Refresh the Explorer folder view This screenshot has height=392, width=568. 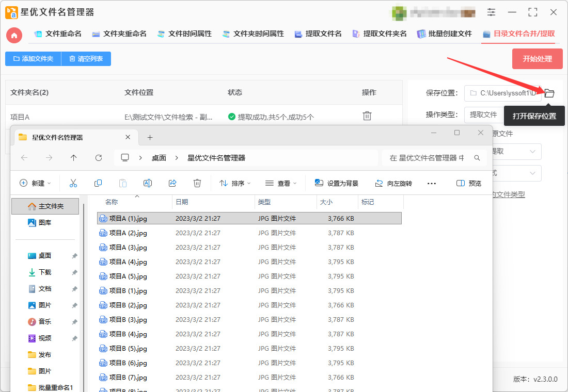coord(99,158)
